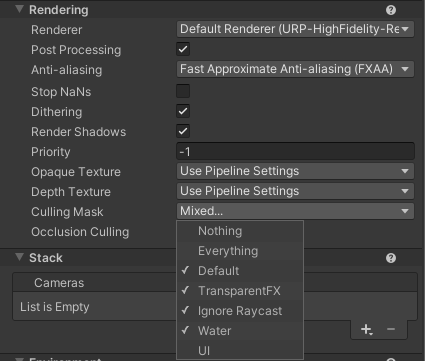Open the Renderer dropdown

pos(295,29)
